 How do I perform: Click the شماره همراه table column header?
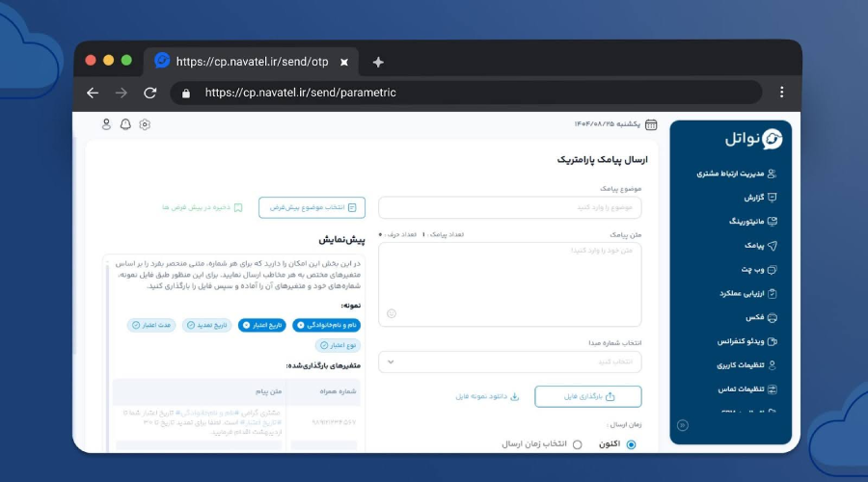[x=338, y=391]
